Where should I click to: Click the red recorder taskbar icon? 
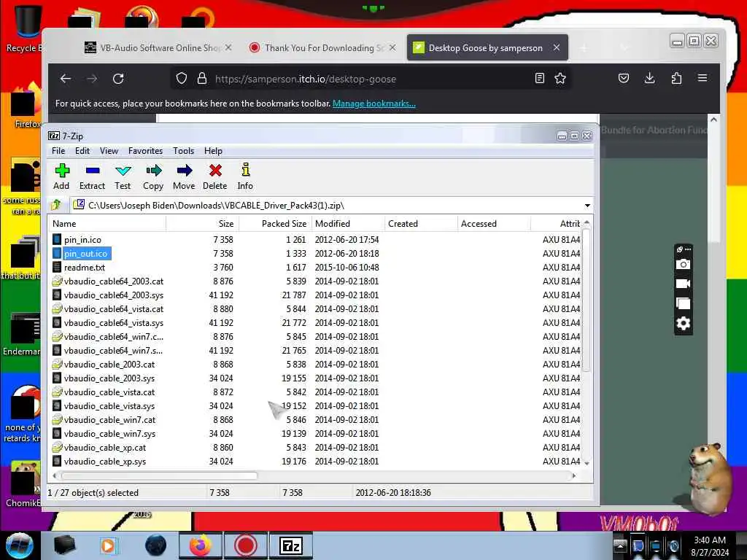click(x=245, y=545)
